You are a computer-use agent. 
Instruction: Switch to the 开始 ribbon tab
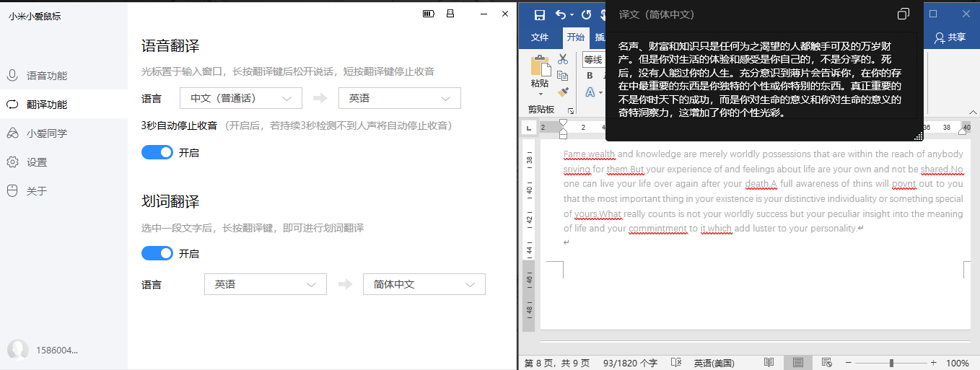tap(575, 38)
